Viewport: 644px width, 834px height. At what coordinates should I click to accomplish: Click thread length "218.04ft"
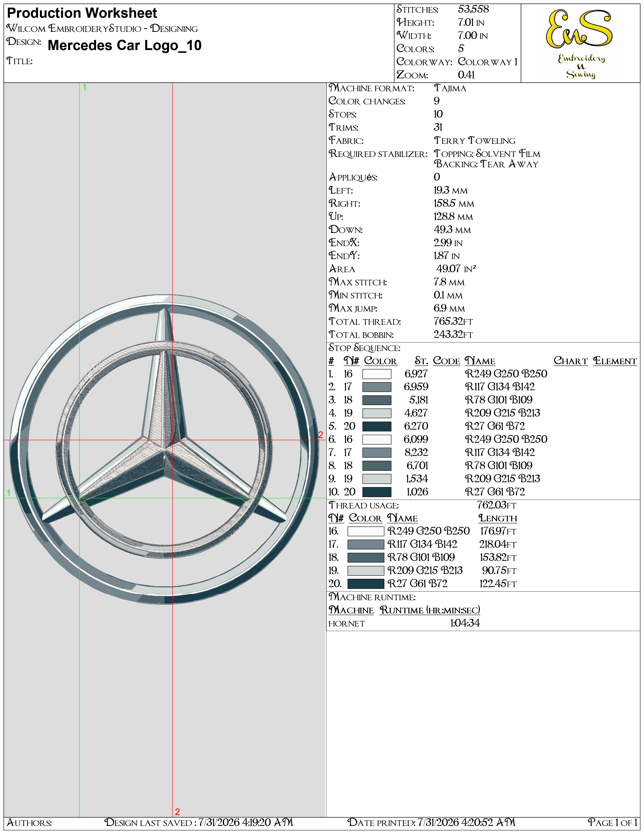pos(498,544)
